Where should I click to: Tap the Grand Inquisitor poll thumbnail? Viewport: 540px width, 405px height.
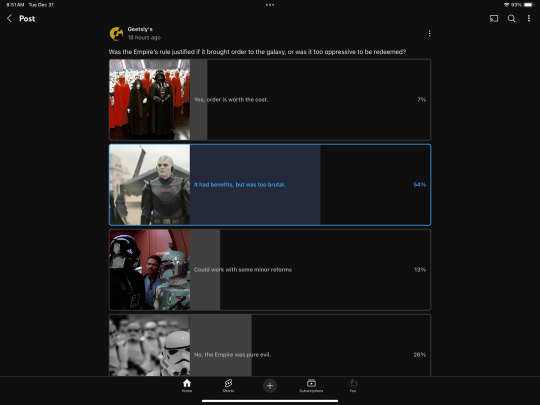click(x=149, y=185)
